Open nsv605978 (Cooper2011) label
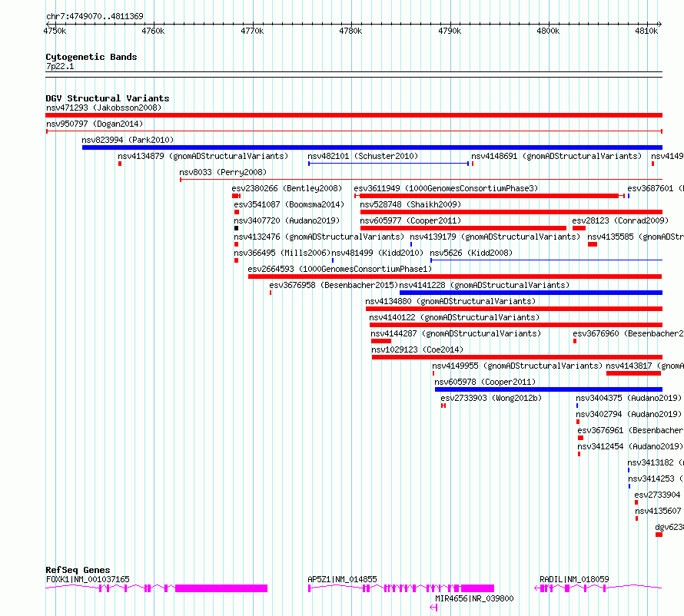The image size is (684, 616). [x=485, y=382]
